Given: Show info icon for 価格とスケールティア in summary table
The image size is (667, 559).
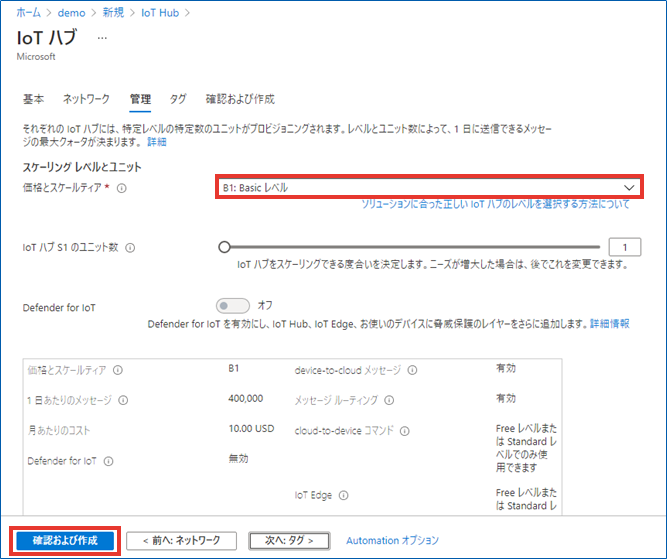Looking at the screenshot, I should point(118,370).
